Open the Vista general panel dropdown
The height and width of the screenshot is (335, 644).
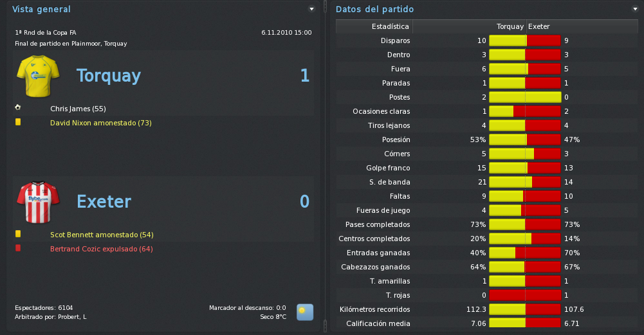point(312,9)
